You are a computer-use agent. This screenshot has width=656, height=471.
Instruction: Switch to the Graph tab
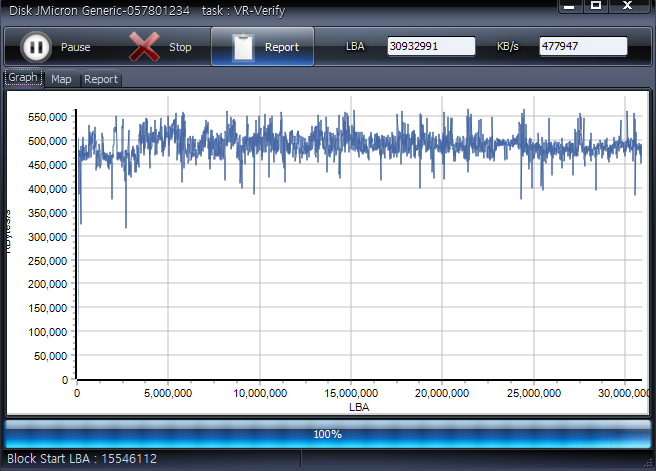23,78
